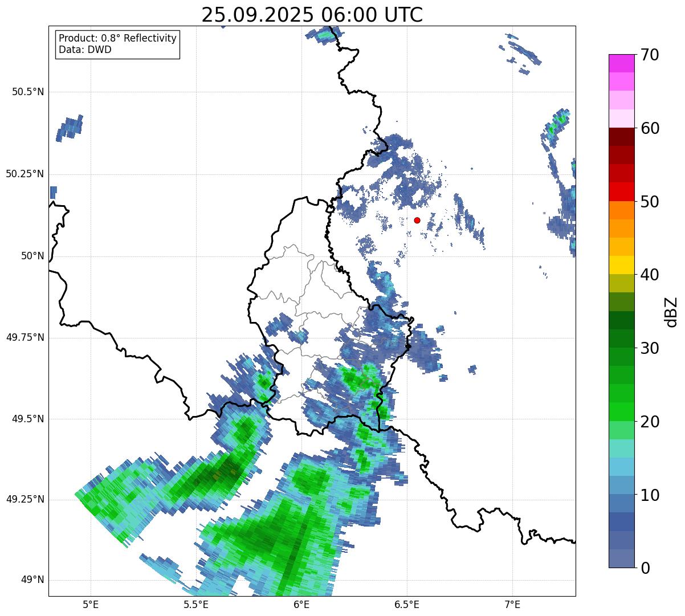Viewport: 685px width, 616px height.
Task: Pick the magenta top colorbar segment
Action: (622, 63)
